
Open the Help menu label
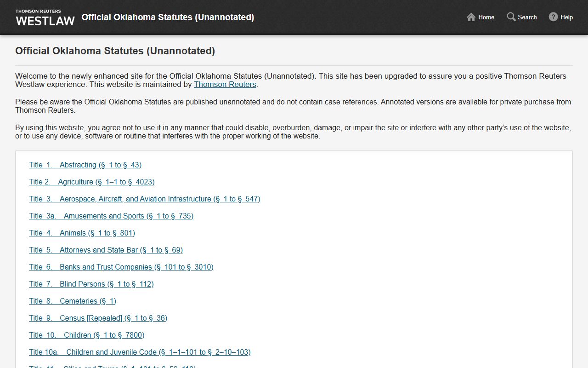click(x=566, y=17)
